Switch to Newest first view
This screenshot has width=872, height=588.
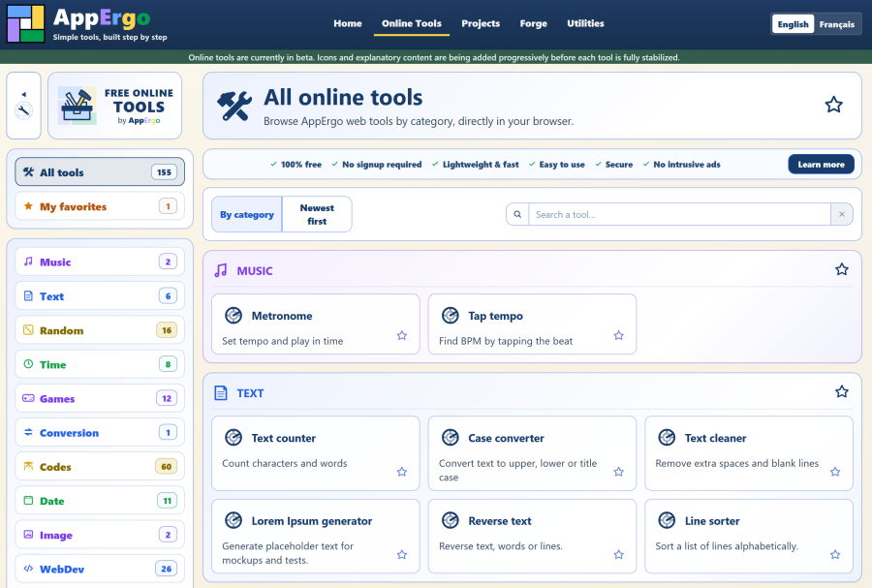tap(317, 214)
